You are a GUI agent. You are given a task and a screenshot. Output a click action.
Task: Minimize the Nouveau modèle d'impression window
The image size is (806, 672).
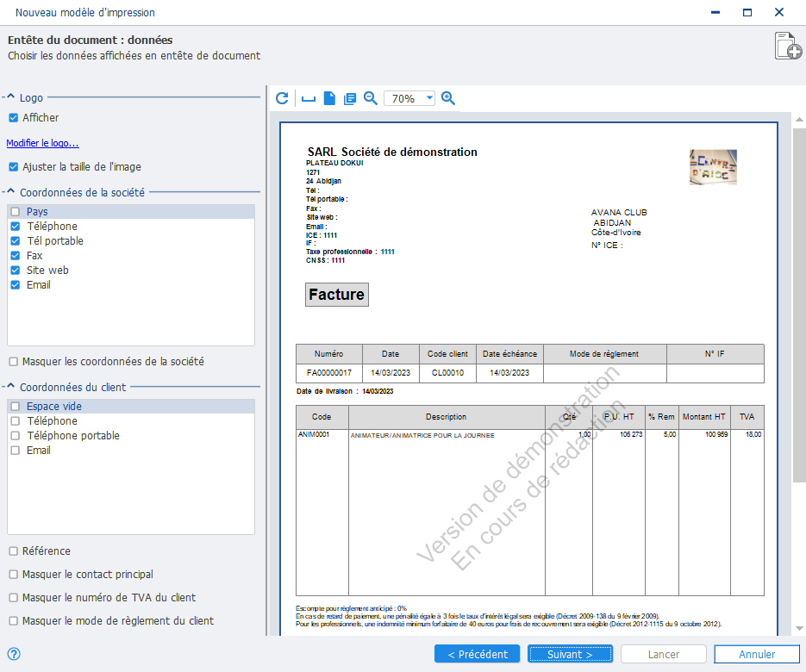pyautogui.click(x=715, y=12)
